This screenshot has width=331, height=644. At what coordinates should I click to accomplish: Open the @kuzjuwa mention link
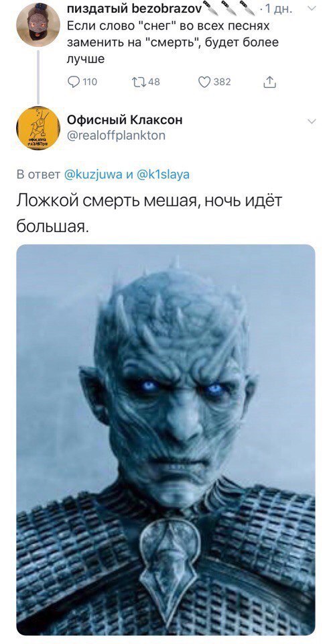coord(93,174)
